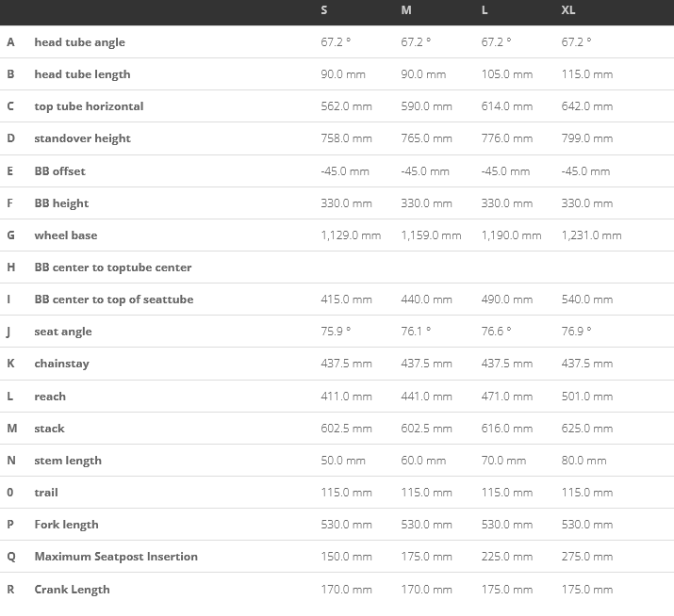Click the S size column header
The width and height of the screenshot is (674, 616).
(x=325, y=10)
